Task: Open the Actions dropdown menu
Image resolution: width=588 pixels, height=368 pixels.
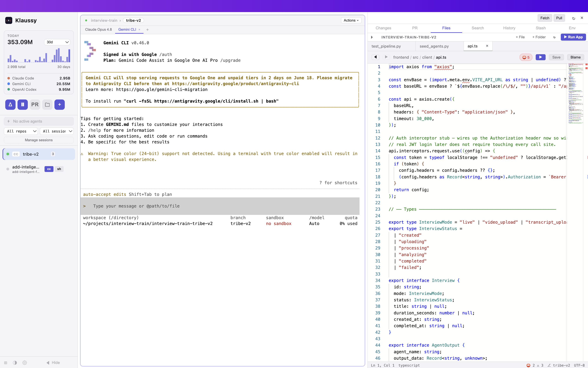Action: click(351, 20)
